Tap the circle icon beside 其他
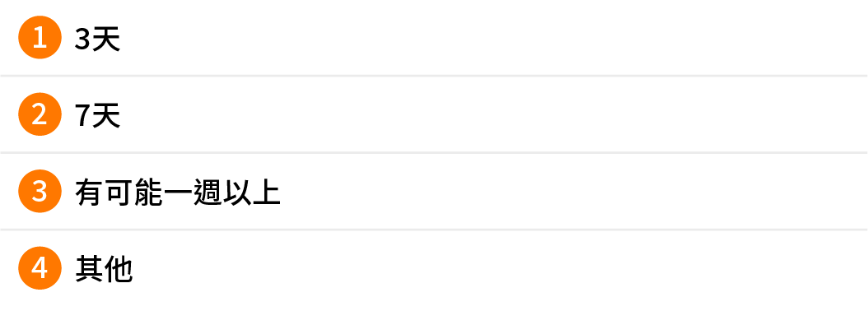Screen dimensions: 868x311 40,268
